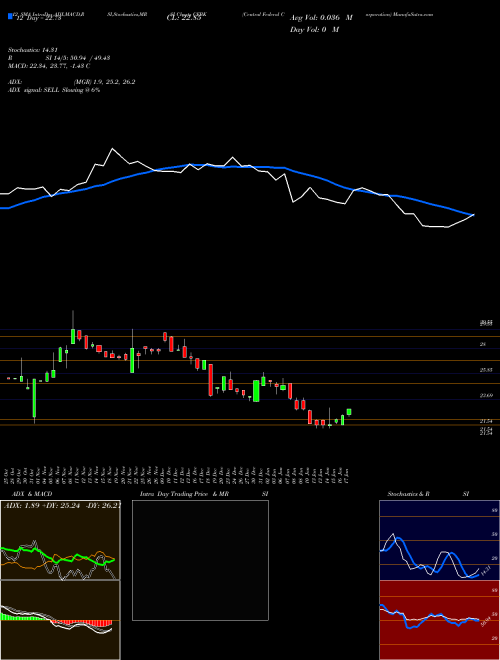Open the empty Intra Day Trading Price chart box
Viewport: 500px width, 660px height.
pyautogui.click(x=200, y=560)
